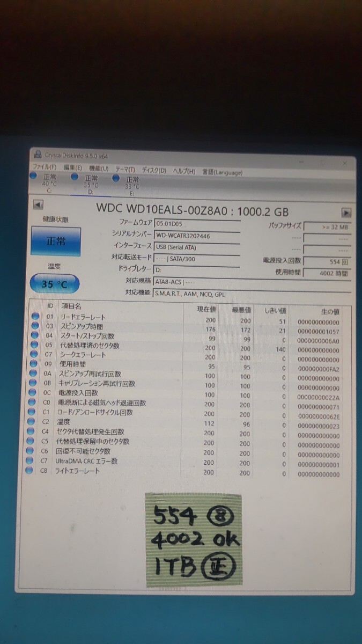Open the 言語(Language) menu
362x644 pixels.
tap(222, 172)
